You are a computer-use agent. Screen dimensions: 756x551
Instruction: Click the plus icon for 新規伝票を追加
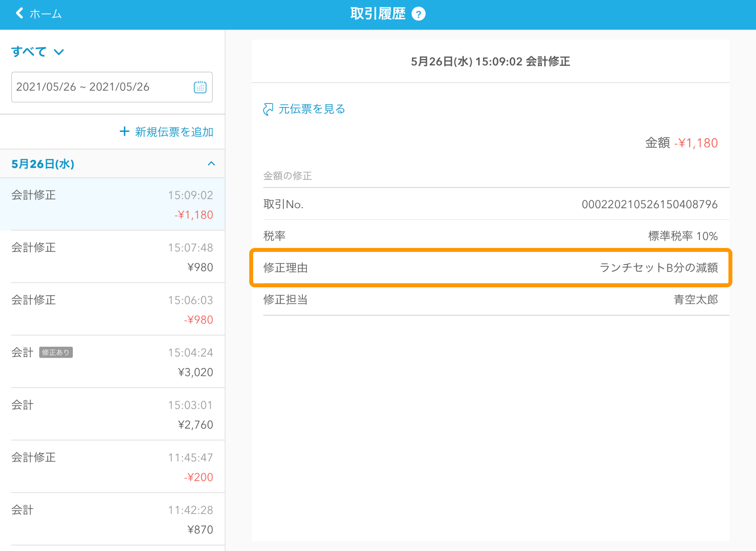click(x=124, y=131)
